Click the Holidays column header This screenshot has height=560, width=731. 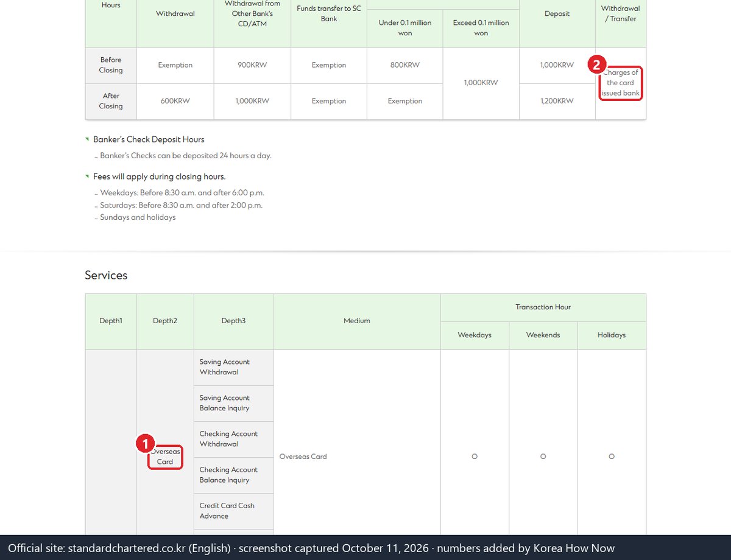click(612, 335)
